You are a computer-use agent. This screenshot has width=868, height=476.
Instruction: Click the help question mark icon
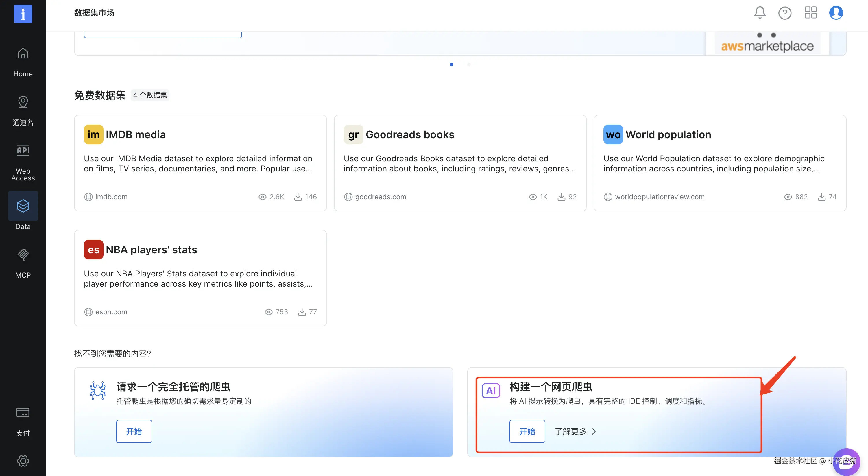coord(784,13)
